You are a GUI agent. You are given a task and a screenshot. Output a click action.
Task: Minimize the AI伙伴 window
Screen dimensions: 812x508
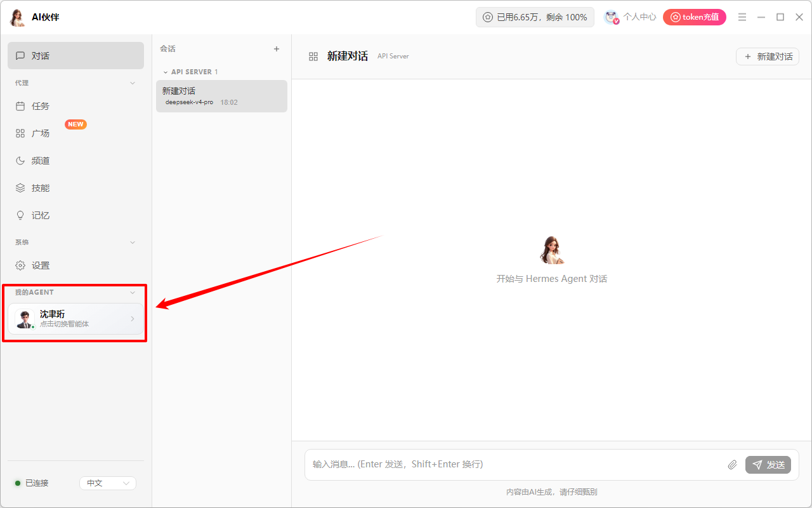click(761, 17)
